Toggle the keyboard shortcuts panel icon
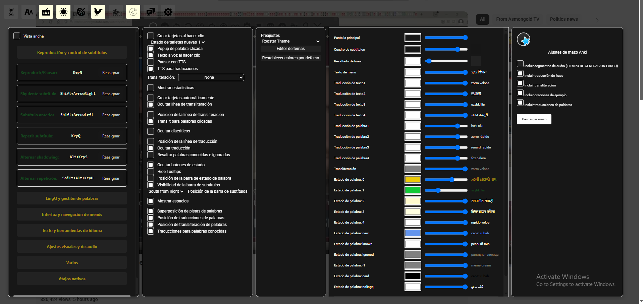 click(x=46, y=12)
